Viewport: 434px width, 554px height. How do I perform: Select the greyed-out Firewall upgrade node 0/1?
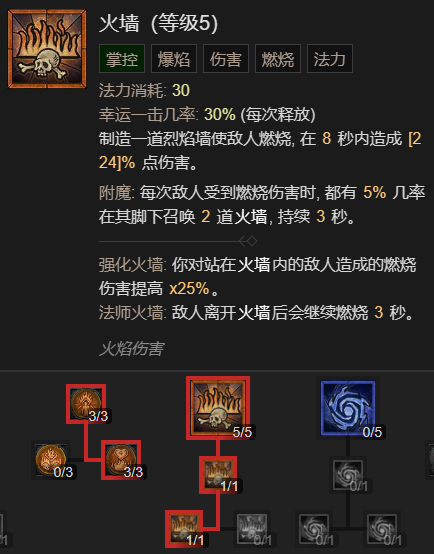[252, 529]
